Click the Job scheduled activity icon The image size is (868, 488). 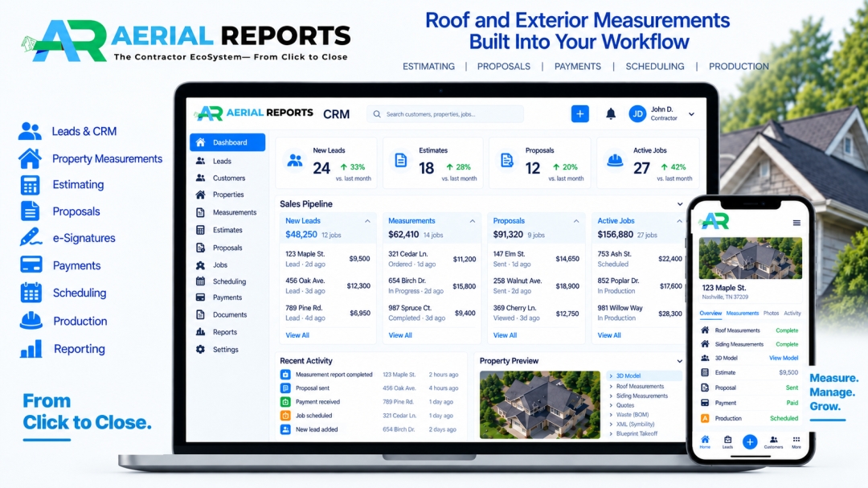tap(285, 416)
